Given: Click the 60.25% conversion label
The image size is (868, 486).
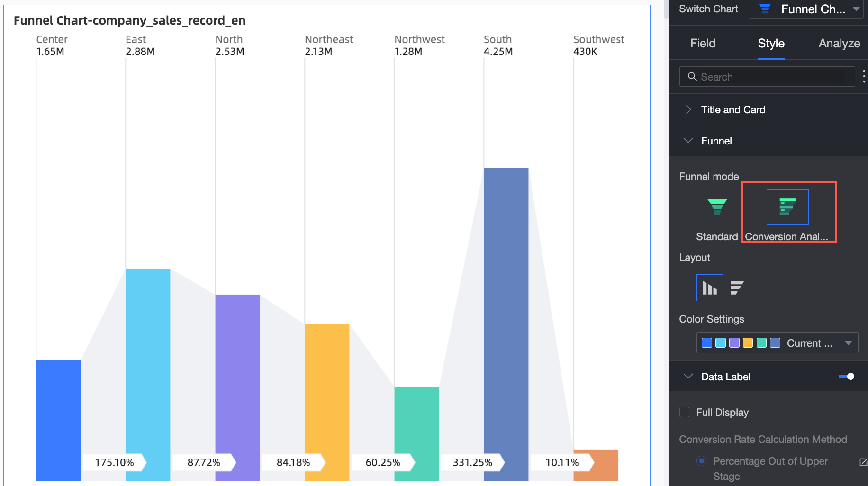Looking at the screenshot, I should 383,462.
